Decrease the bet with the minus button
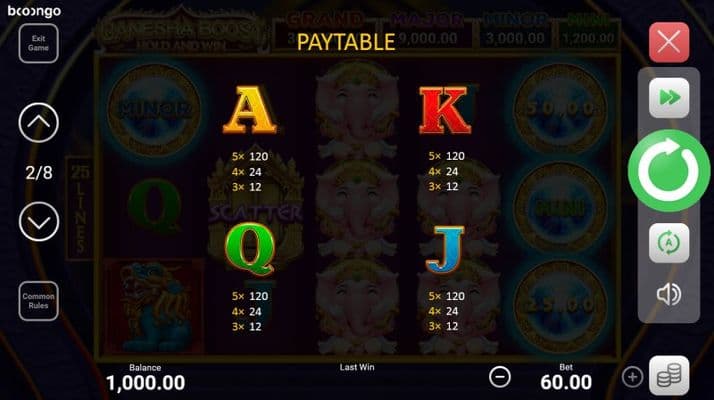The image size is (714, 400). 500,377
